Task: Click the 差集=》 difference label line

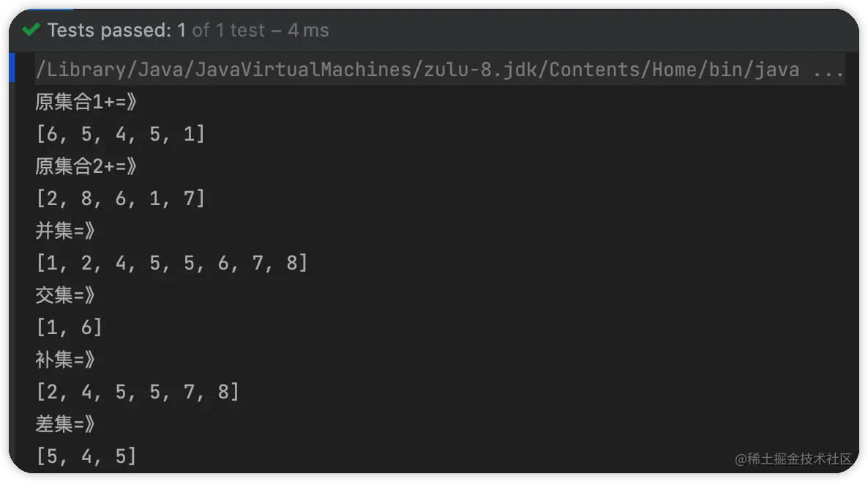Action: pyautogui.click(x=65, y=424)
